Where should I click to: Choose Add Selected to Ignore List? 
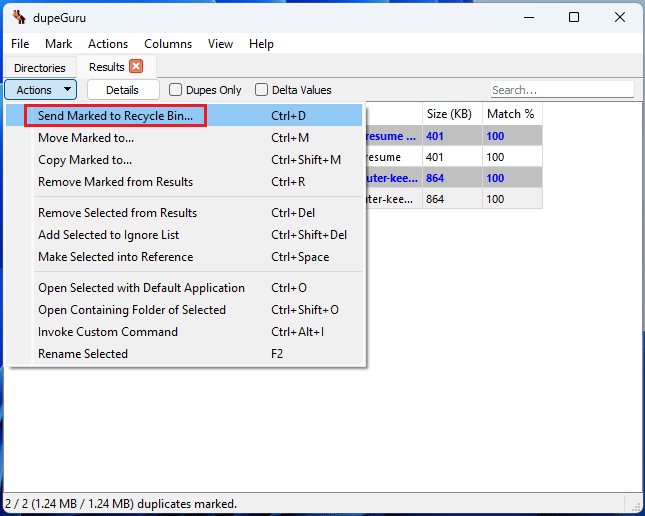click(x=184, y=235)
